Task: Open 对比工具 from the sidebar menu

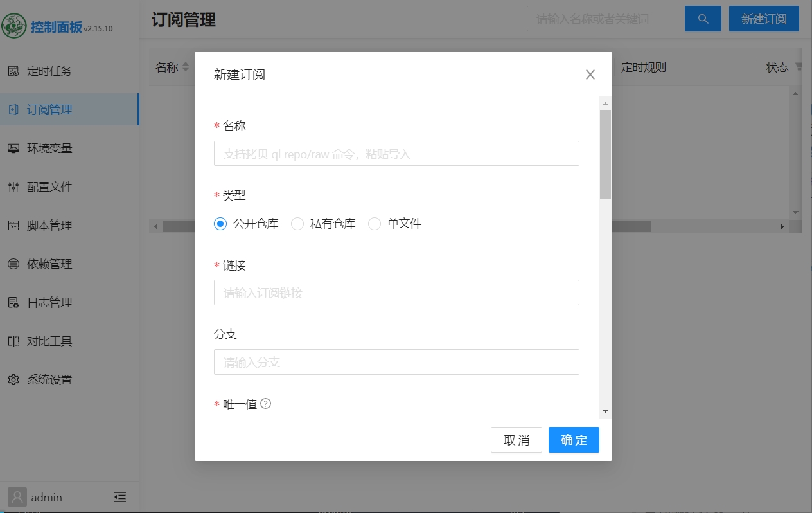Action: [x=49, y=341]
